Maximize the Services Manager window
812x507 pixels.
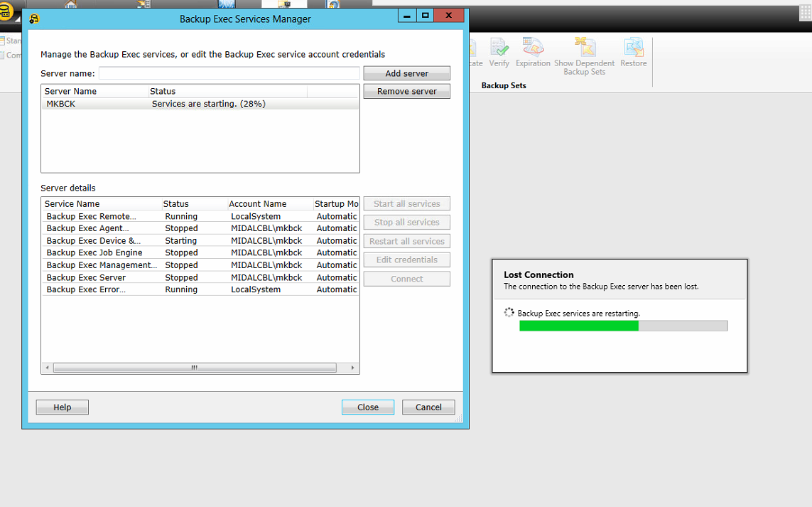425,15
